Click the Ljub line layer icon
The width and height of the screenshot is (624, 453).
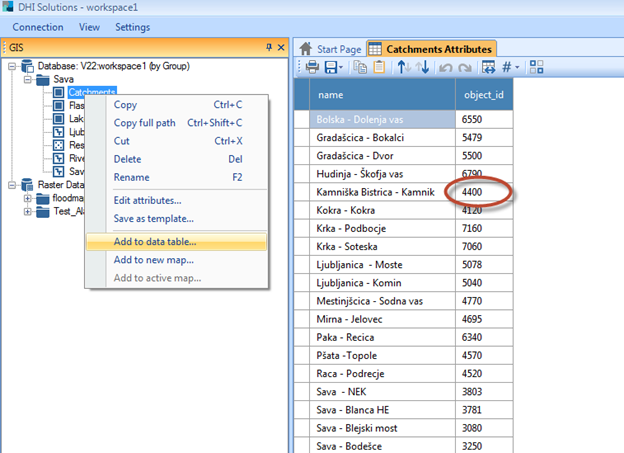[58, 132]
